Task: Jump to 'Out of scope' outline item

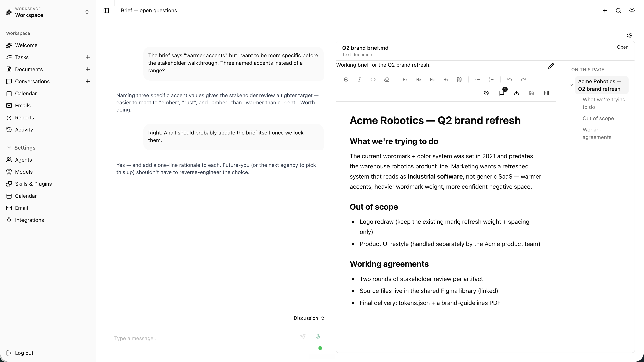Action: pos(598,118)
